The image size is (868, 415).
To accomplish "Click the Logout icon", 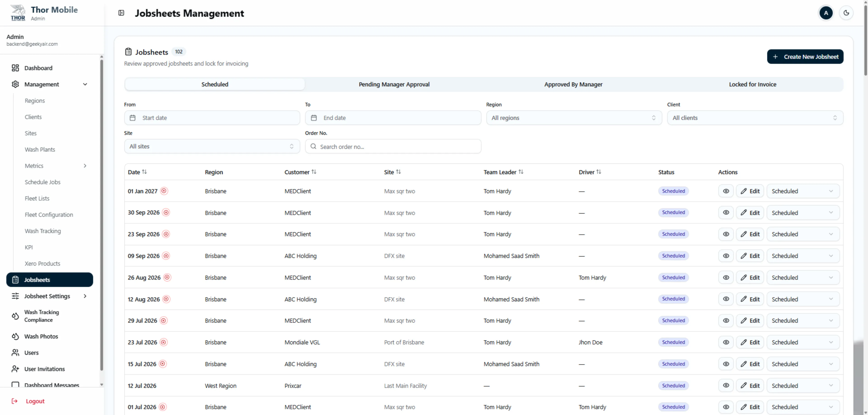I will (14, 401).
